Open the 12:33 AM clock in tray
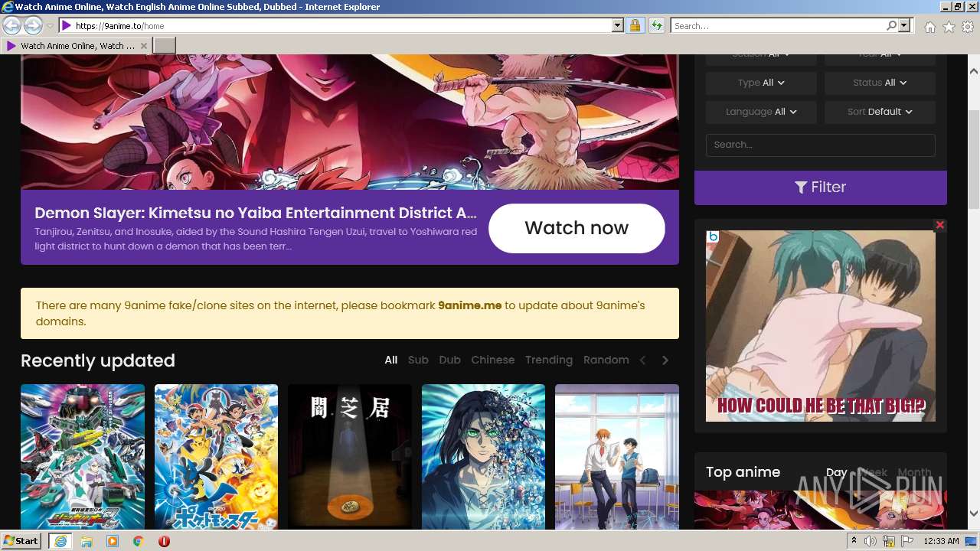This screenshot has height=551, width=980. coord(941,541)
